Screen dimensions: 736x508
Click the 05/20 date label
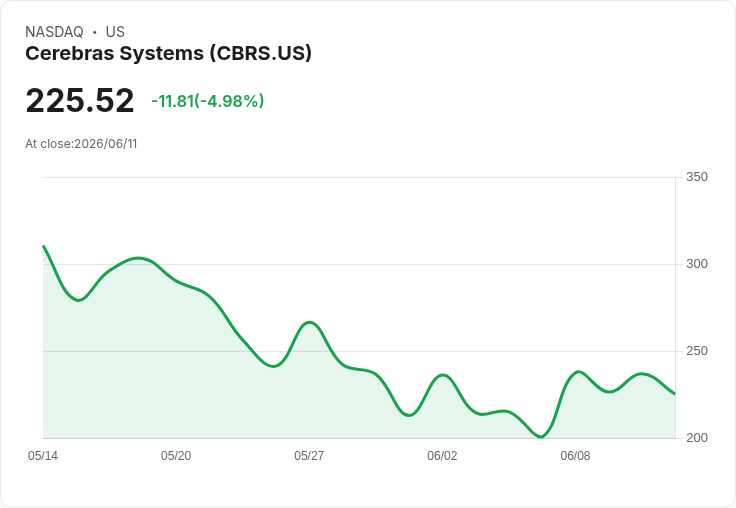click(x=176, y=455)
